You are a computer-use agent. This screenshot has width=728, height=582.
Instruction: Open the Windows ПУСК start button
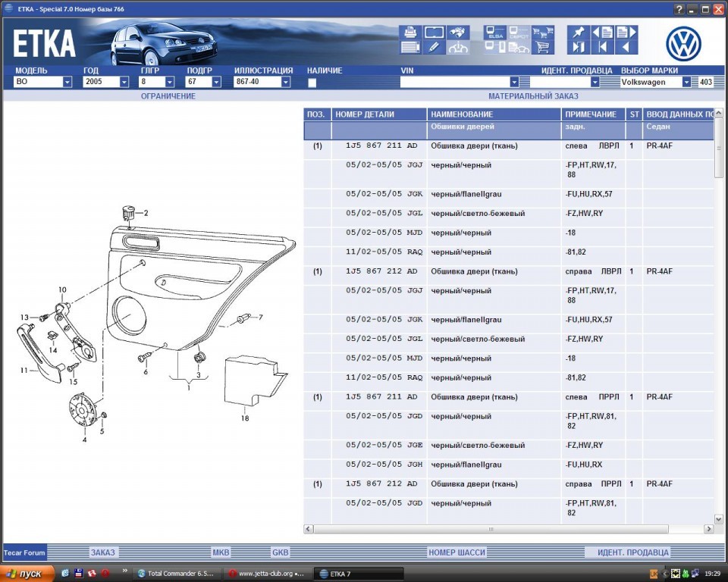pos(27,574)
